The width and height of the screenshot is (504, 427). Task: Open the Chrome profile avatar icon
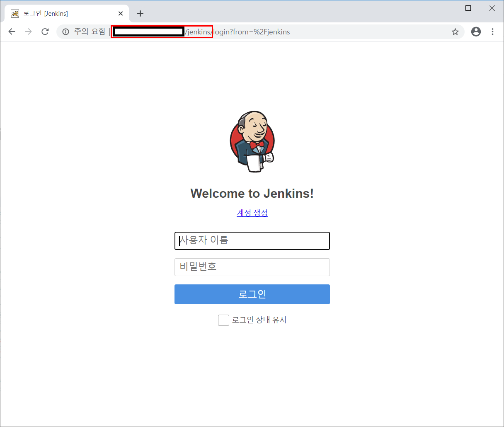point(476,32)
